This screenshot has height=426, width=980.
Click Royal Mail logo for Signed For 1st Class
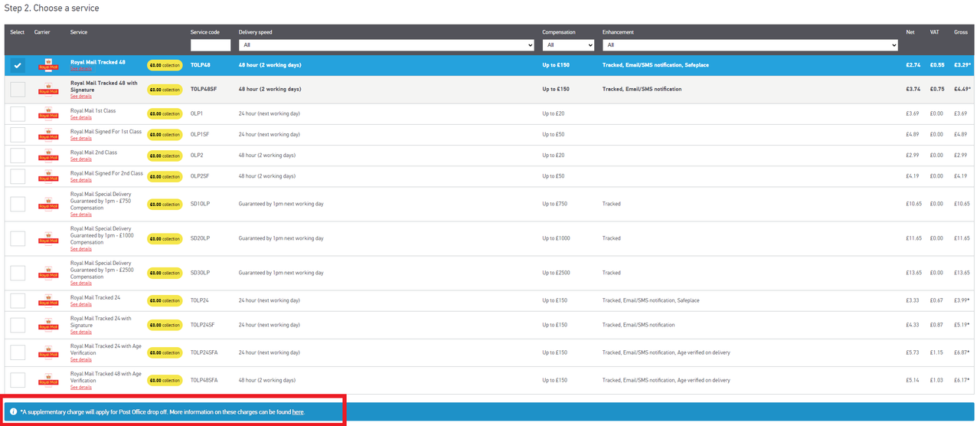(48, 134)
